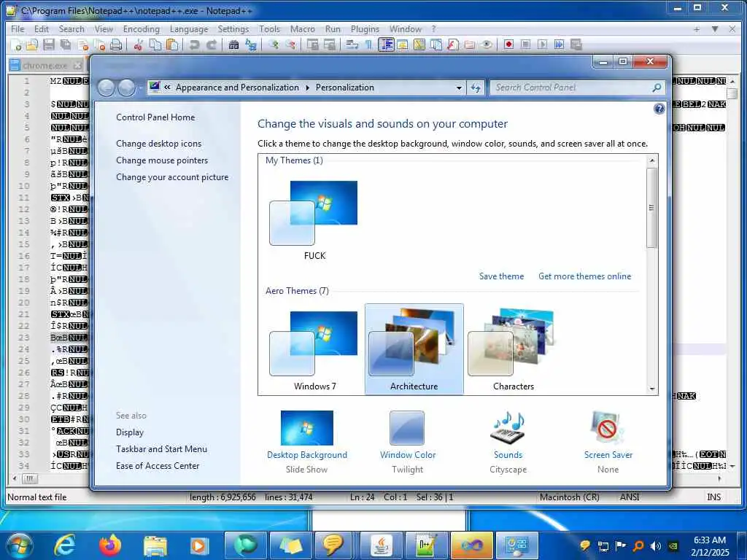Click the Save icon in Notepad++ toolbar
Viewport: 747px width, 560px height.
pyautogui.click(x=49, y=44)
